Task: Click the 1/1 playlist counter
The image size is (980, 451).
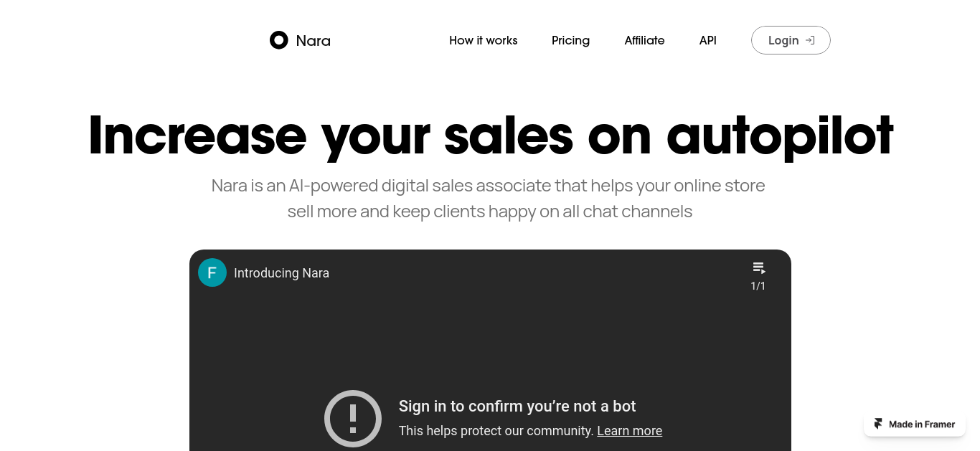Action: (758, 286)
